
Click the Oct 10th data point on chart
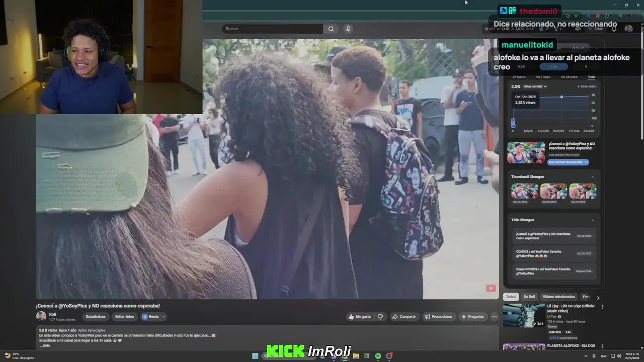tap(561, 97)
